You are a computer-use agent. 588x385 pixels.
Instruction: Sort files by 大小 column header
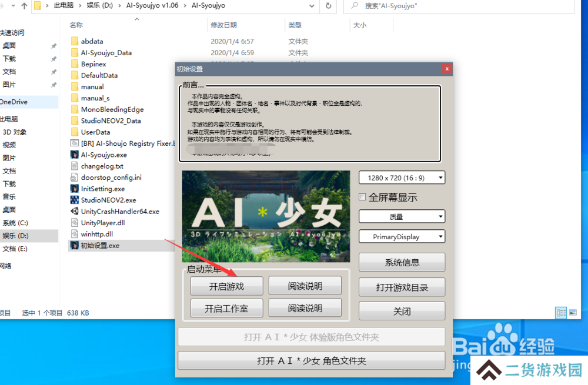(x=360, y=25)
